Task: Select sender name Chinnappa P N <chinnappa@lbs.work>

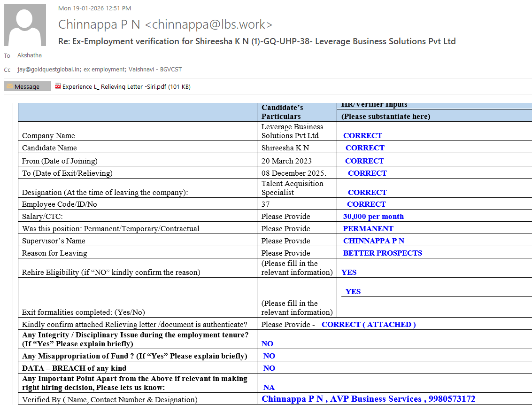Action: [x=165, y=24]
